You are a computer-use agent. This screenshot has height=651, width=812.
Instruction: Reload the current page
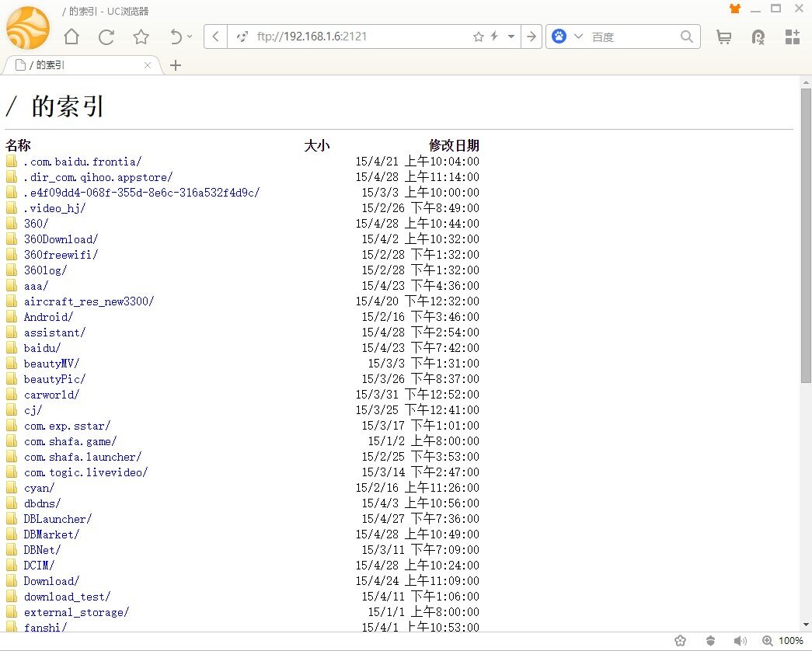106,37
